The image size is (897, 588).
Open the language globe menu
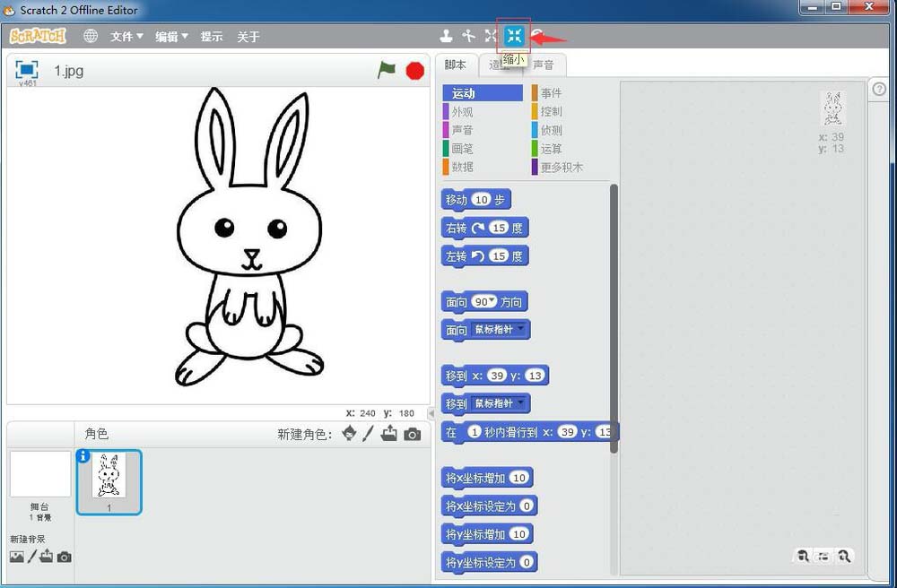91,36
